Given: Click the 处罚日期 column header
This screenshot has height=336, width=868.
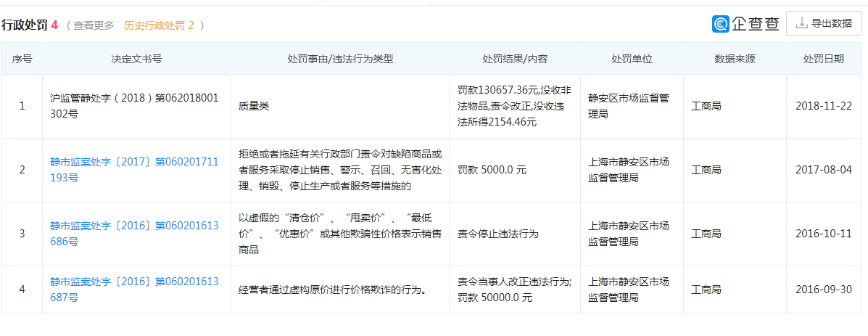Looking at the screenshot, I should (x=824, y=59).
